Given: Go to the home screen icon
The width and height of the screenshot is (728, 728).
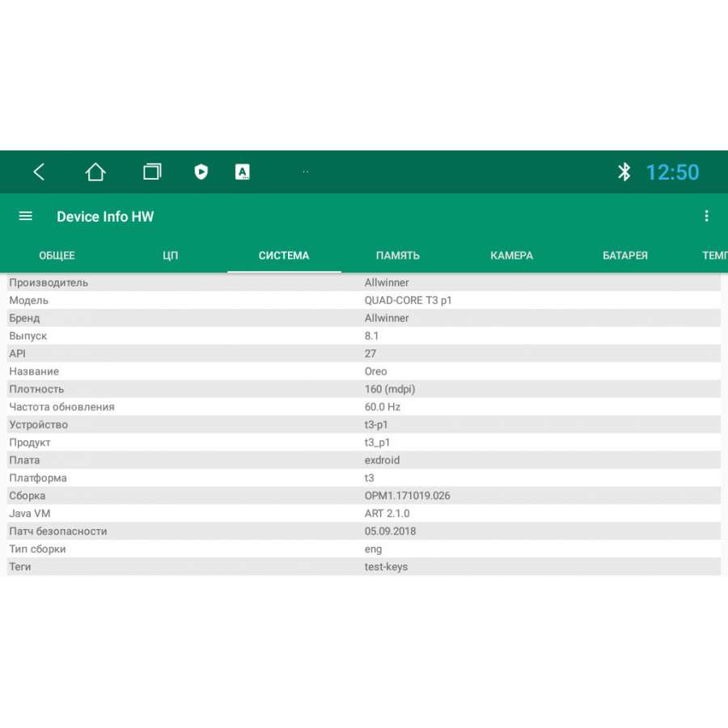Looking at the screenshot, I should coord(95,171).
